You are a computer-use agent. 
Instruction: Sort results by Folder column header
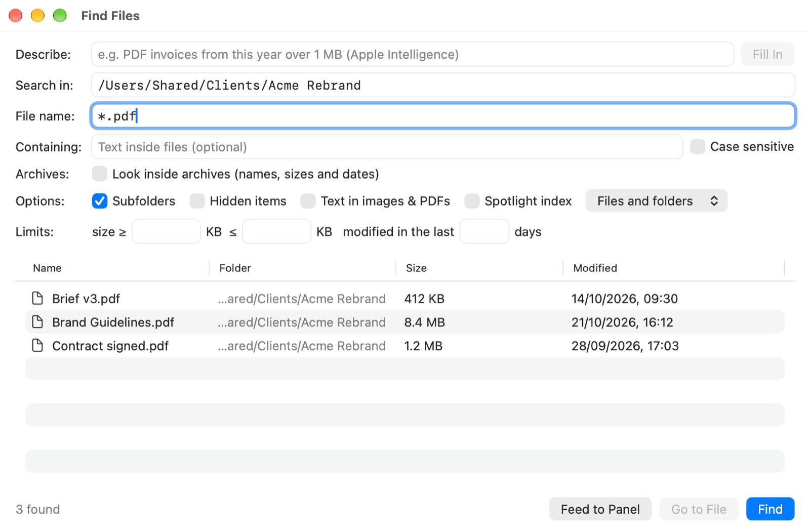tap(235, 268)
